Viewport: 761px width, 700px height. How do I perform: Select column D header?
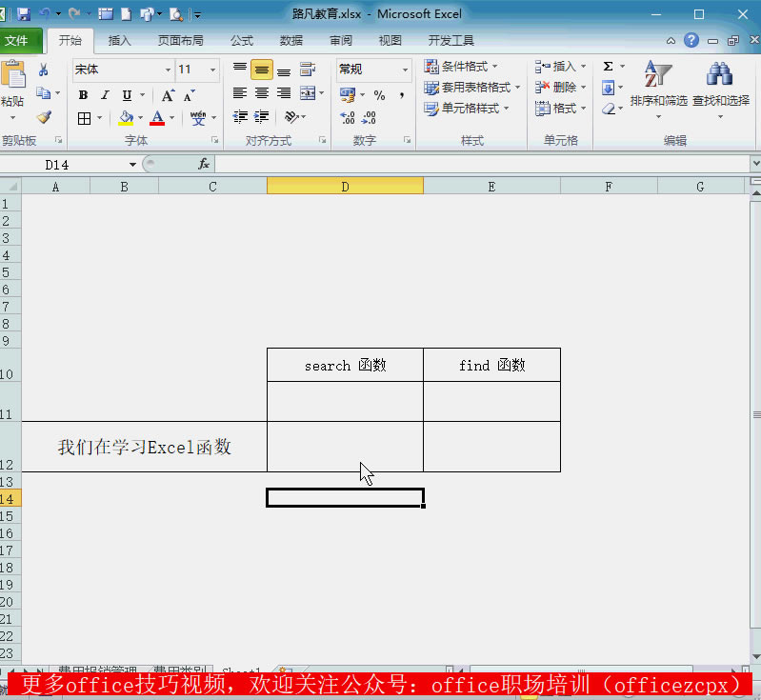[x=345, y=187]
